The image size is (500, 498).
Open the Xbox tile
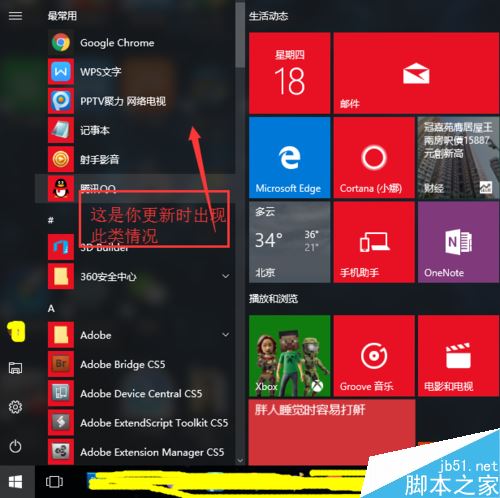point(289,356)
